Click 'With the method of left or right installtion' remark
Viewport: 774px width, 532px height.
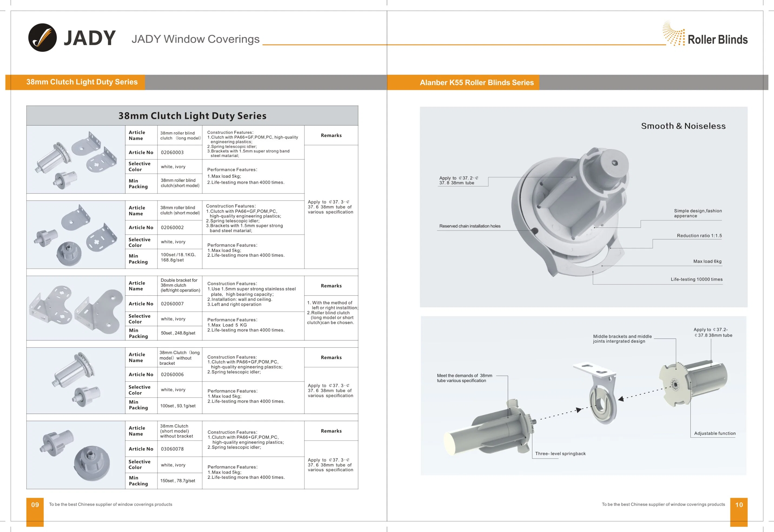[333, 305]
